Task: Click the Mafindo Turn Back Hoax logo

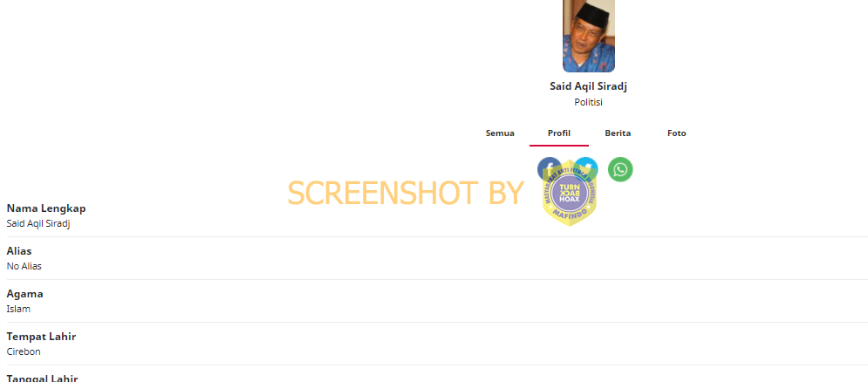Action: point(570,192)
